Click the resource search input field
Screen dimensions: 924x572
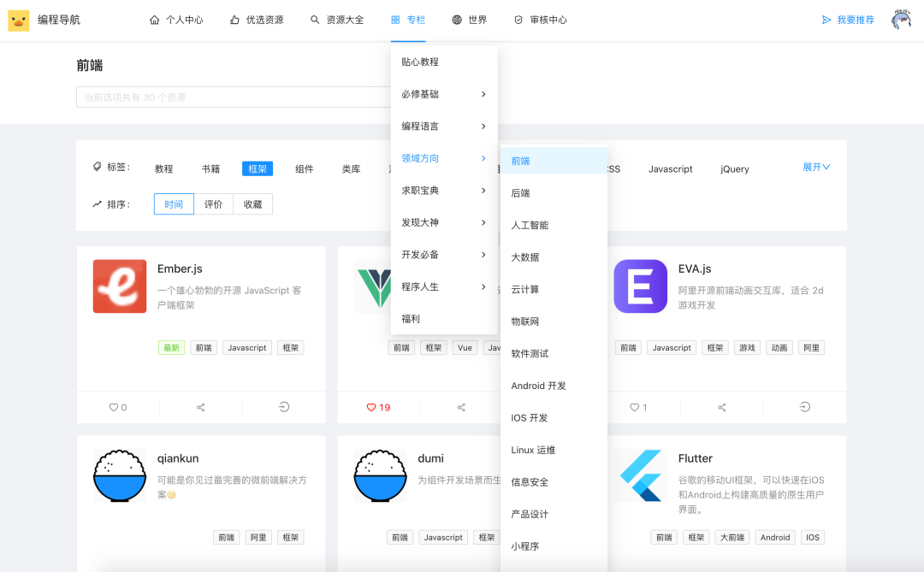pyautogui.click(x=233, y=97)
